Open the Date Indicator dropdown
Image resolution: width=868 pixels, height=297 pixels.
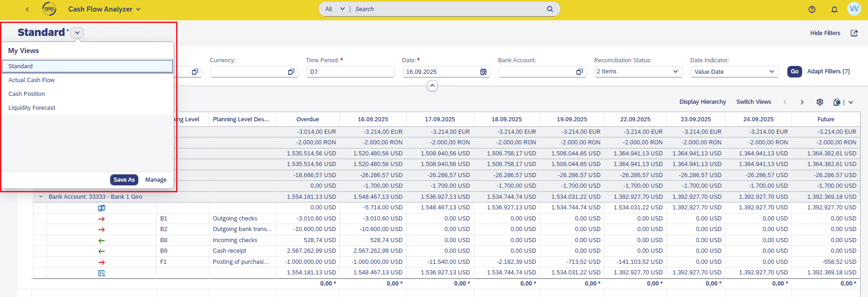(x=771, y=71)
